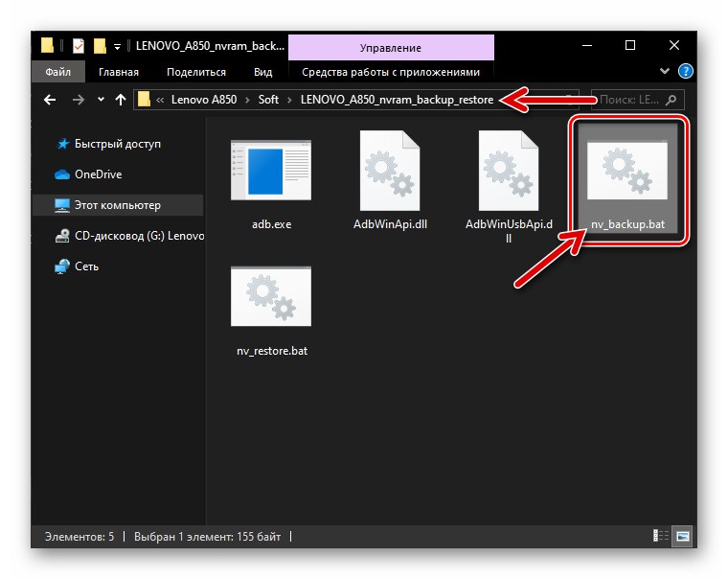Open OneDrive in navigation pane
The height and width of the screenshot is (579, 728).
[x=99, y=174]
